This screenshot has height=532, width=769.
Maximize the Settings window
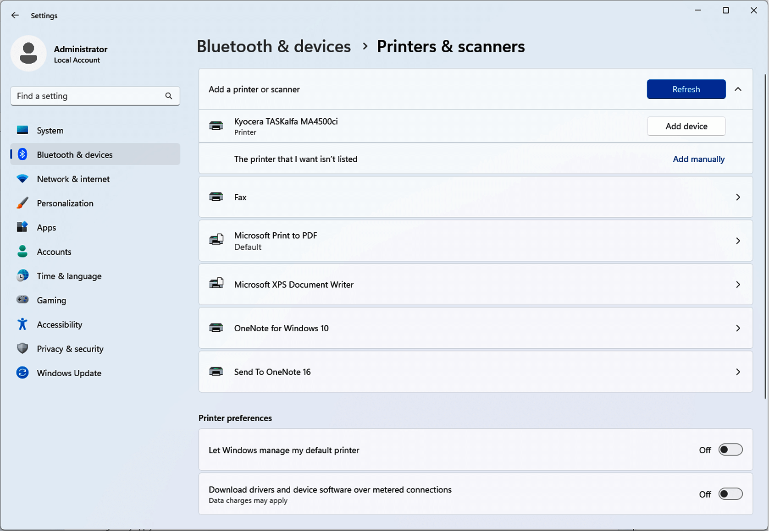click(x=725, y=11)
